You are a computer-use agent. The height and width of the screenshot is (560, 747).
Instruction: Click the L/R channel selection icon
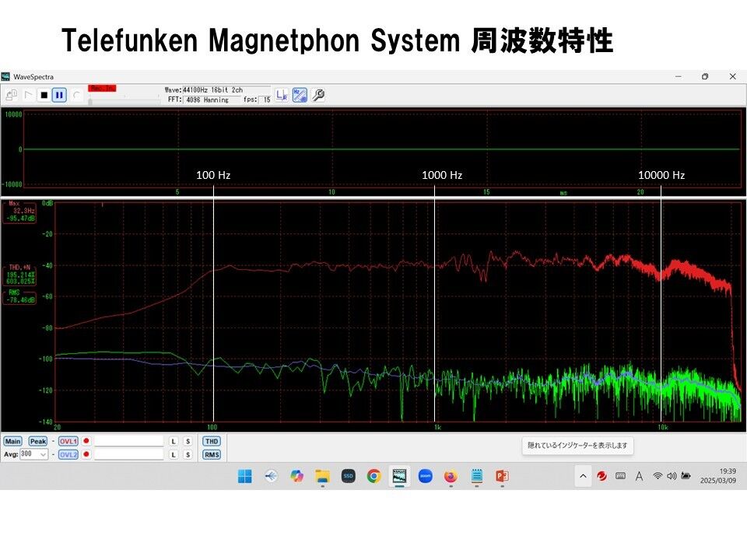click(x=280, y=94)
